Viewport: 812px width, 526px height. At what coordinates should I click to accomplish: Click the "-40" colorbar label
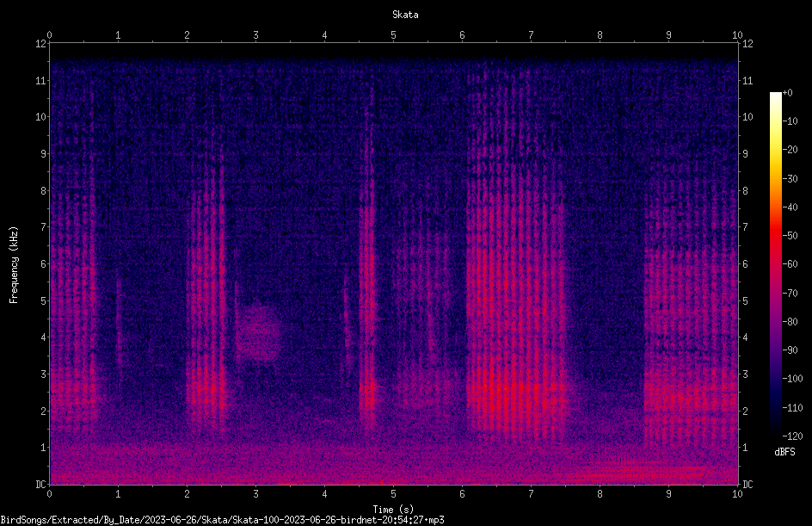(790, 207)
